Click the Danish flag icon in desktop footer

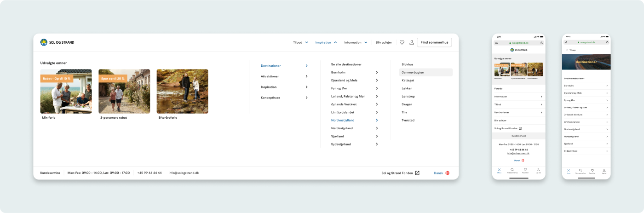(447, 173)
